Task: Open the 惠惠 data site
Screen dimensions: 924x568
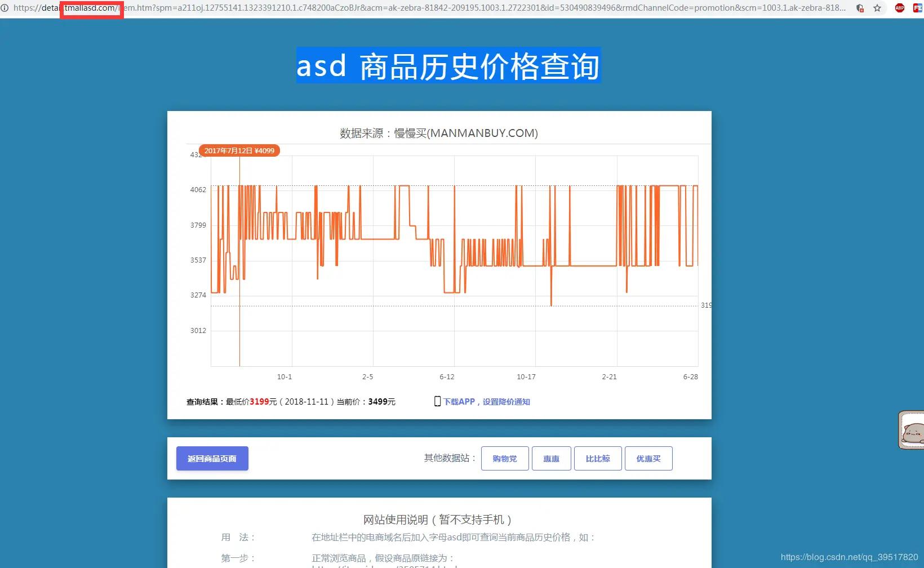Action: (x=551, y=458)
